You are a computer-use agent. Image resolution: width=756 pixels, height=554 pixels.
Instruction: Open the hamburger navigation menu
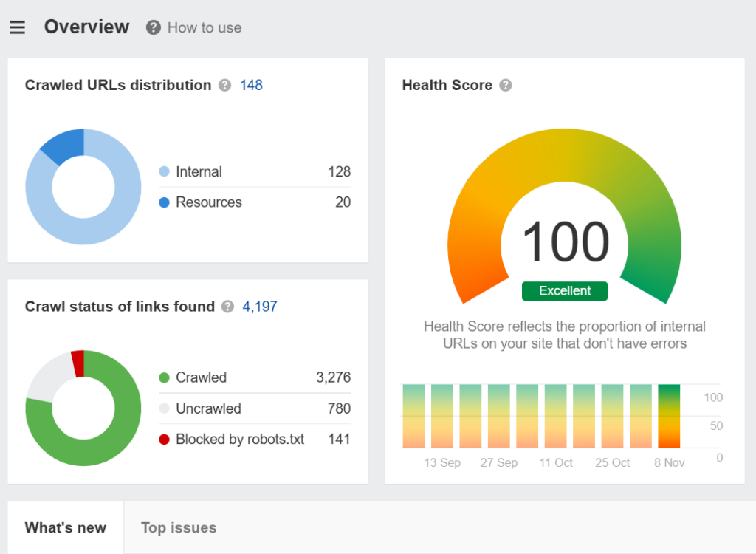17,27
